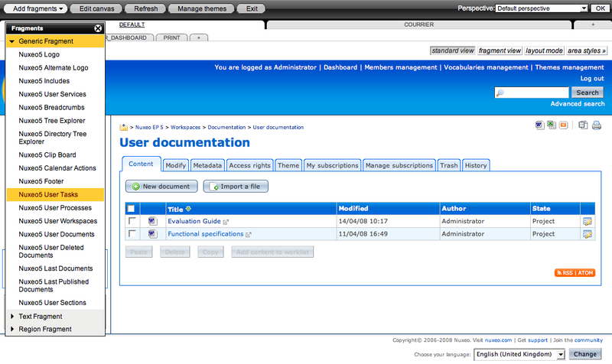Open the Evaluation Guide document link
The height and width of the screenshot is (364, 612).
194,221
